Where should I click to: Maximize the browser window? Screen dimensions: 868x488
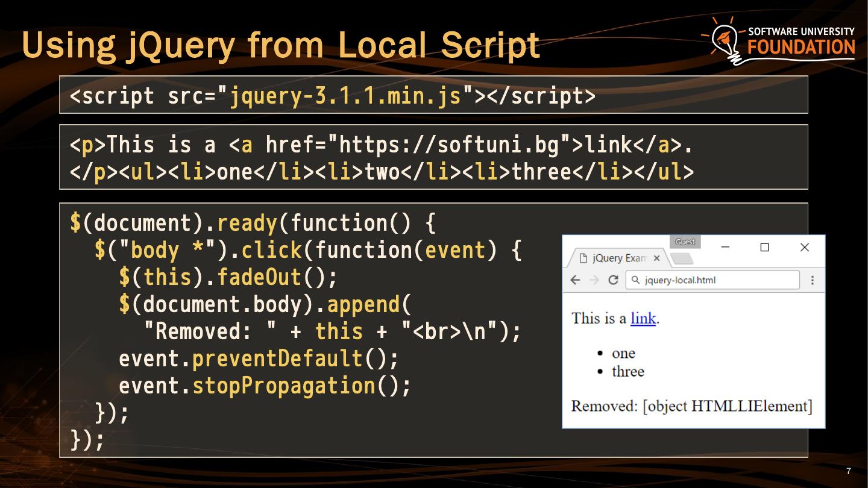(x=764, y=247)
